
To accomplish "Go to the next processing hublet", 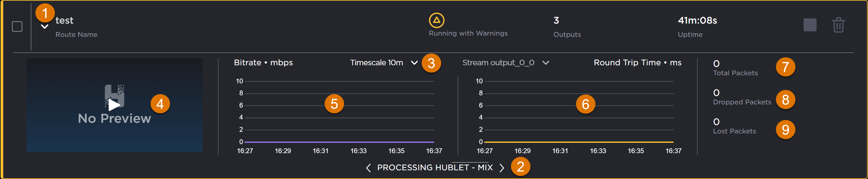I will click(502, 168).
